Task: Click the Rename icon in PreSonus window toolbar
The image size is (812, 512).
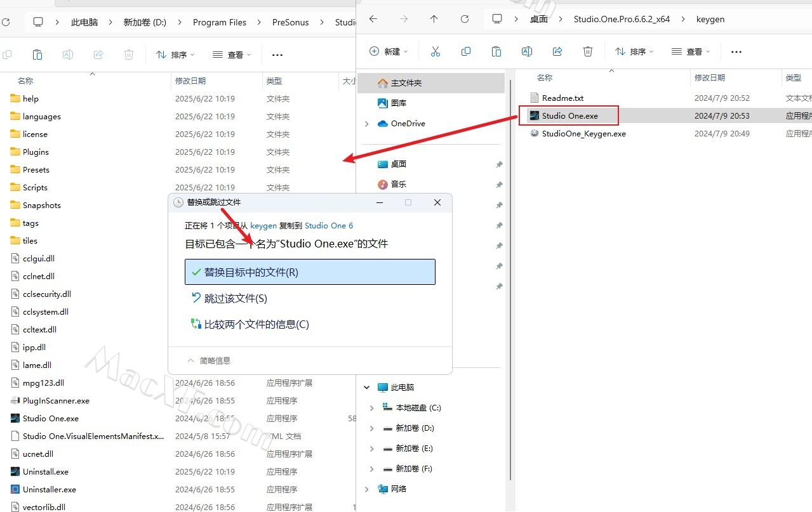Action: tap(68, 55)
